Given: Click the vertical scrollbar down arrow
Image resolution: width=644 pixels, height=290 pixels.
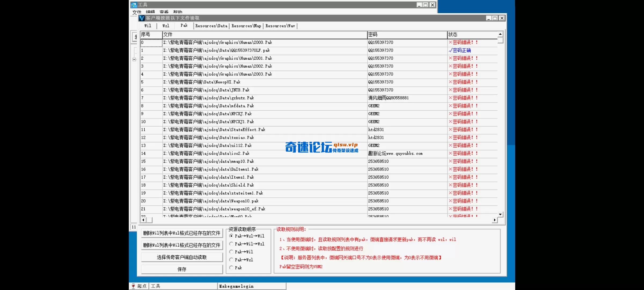Looking at the screenshot, I should pyautogui.click(x=500, y=214).
